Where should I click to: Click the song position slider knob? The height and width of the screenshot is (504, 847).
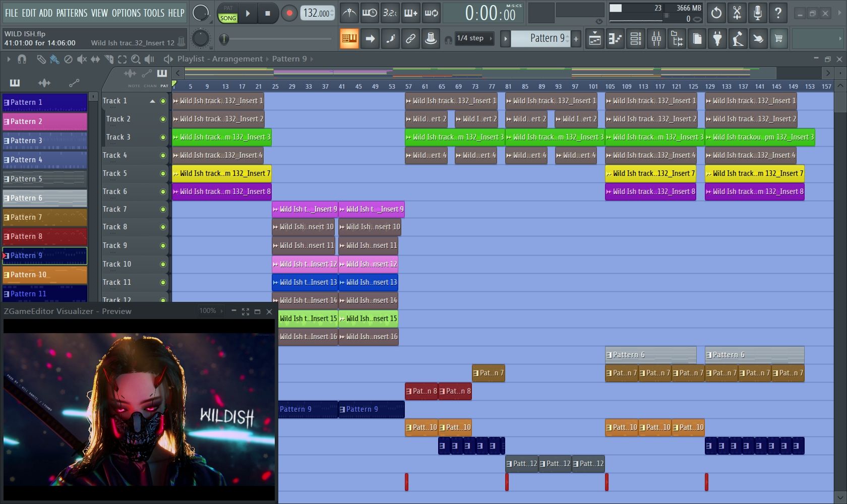224,38
